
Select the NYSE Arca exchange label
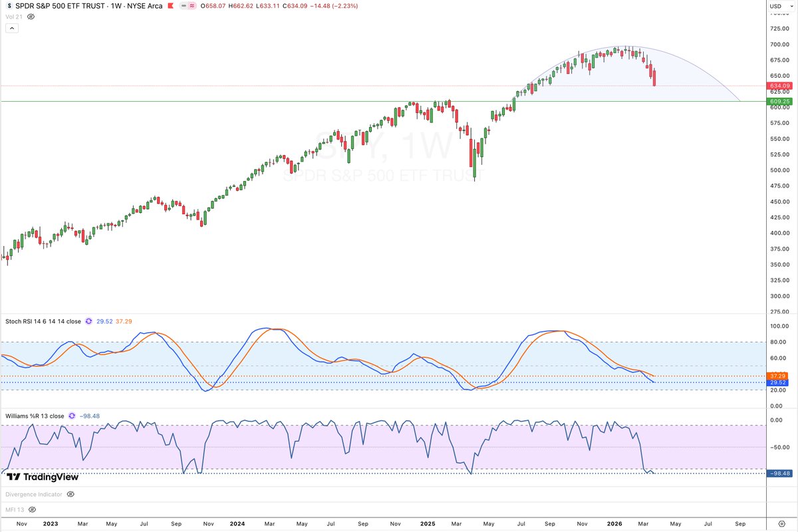pos(145,6)
